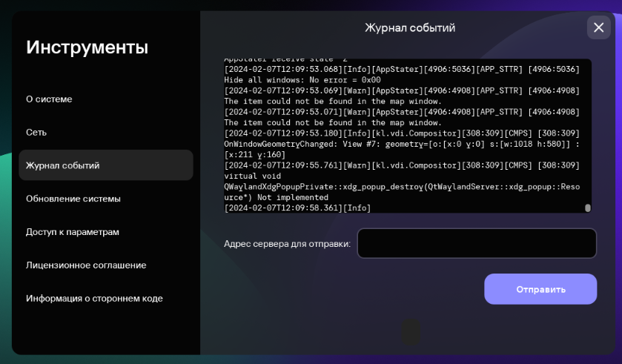Open the О системе section

[x=49, y=99]
